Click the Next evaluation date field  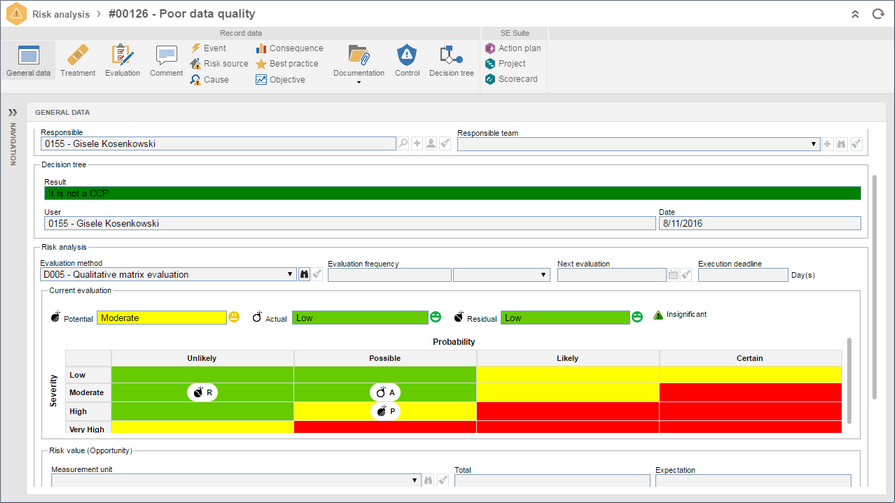tap(611, 275)
